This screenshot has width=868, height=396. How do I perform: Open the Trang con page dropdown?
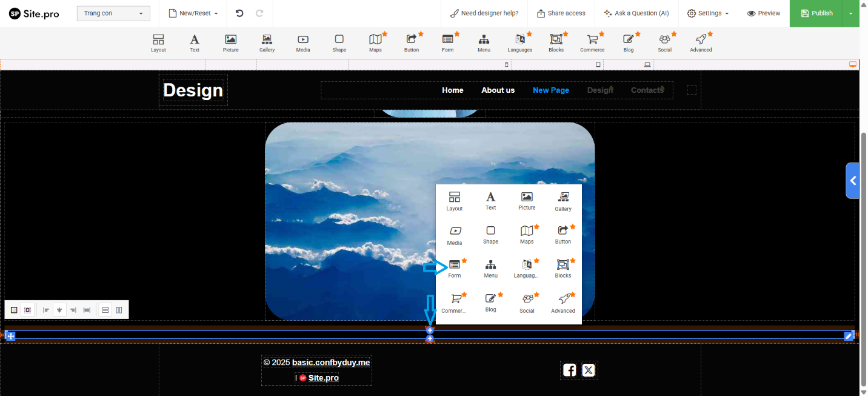(113, 13)
